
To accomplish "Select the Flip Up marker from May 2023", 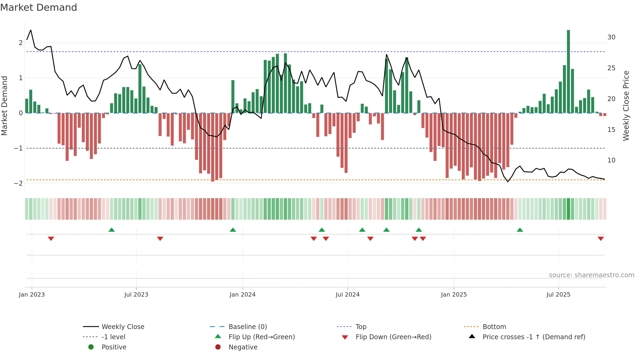I will pos(112,230).
